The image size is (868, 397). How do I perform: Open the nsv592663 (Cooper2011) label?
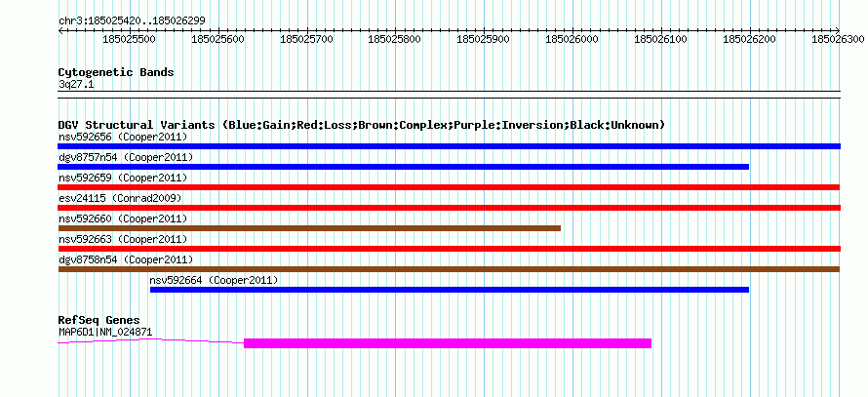(123, 239)
